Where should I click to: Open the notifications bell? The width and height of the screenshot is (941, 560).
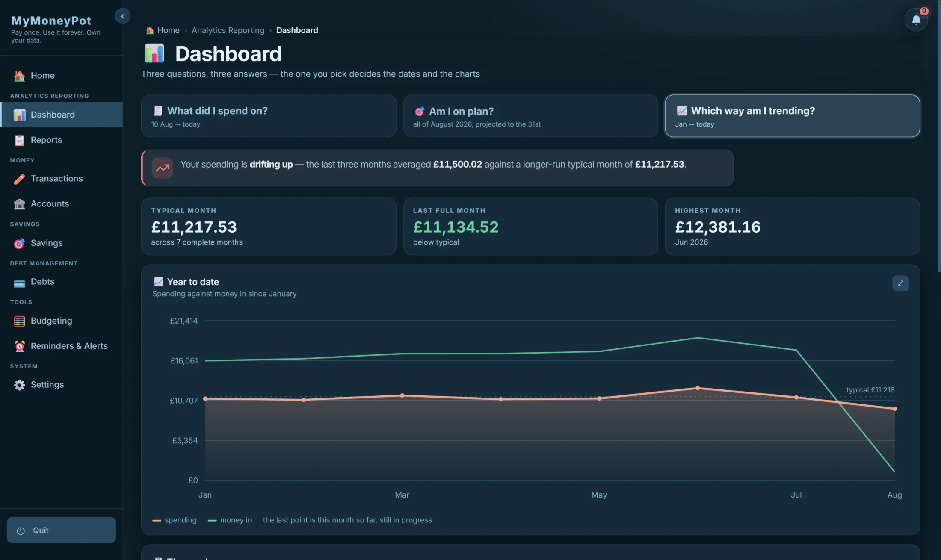coord(916,20)
